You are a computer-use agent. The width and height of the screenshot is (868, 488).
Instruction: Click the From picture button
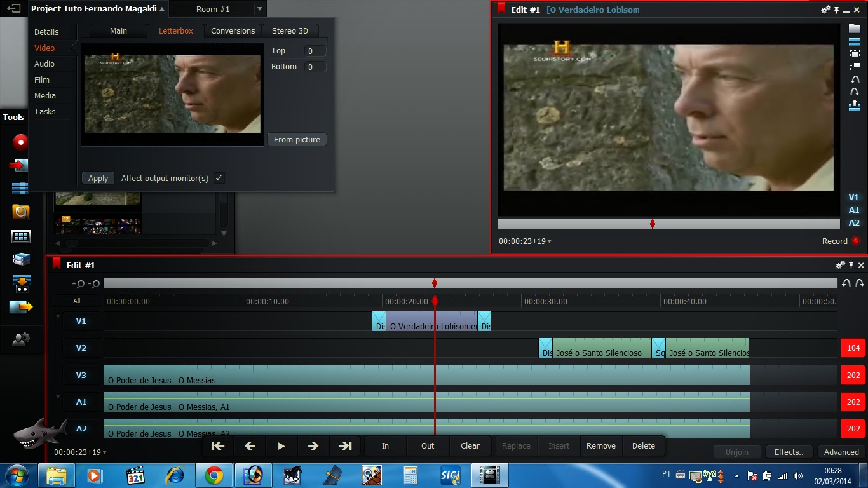(297, 140)
